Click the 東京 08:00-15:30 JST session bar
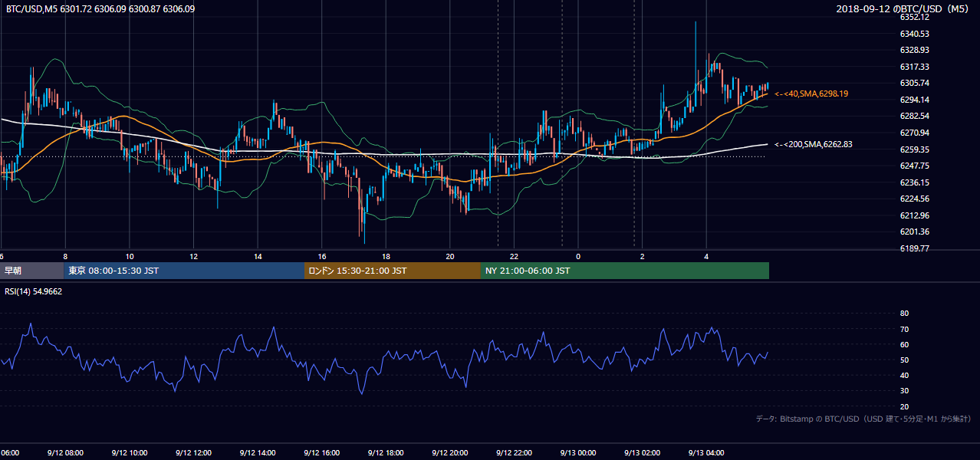This screenshot has width=980, height=460. coord(184,271)
